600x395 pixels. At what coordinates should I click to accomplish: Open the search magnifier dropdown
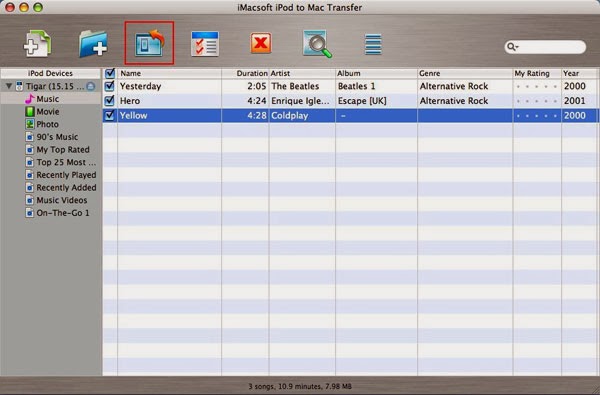point(512,47)
